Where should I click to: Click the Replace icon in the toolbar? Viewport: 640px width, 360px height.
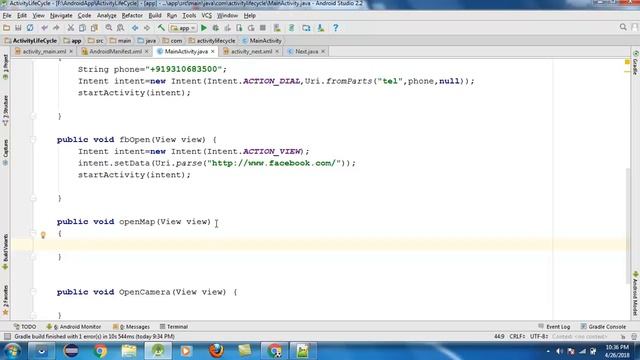click(120, 28)
